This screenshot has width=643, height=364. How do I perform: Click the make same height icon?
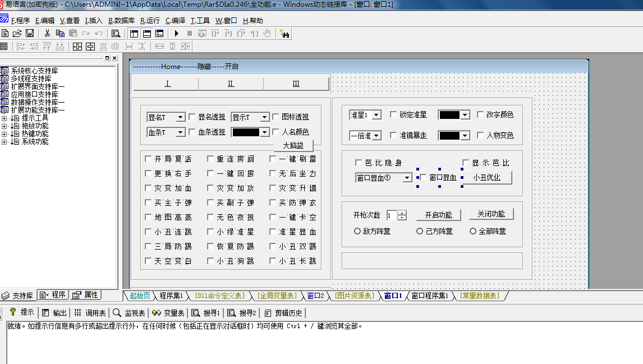click(173, 47)
